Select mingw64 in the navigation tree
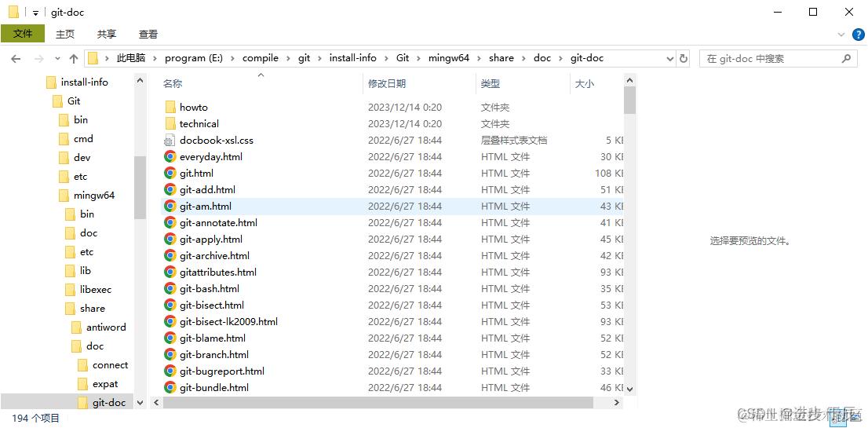This screenshot has width=868, height=428. click(x=94, y=195)
